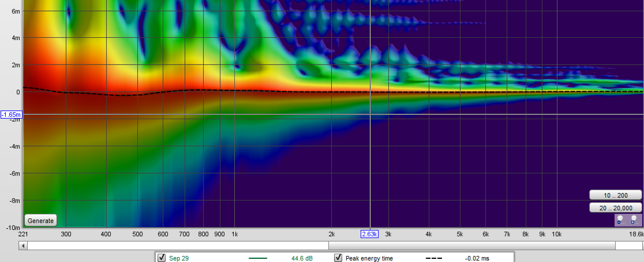Click the horizontal scrollbar thumb

pos(472,246)
